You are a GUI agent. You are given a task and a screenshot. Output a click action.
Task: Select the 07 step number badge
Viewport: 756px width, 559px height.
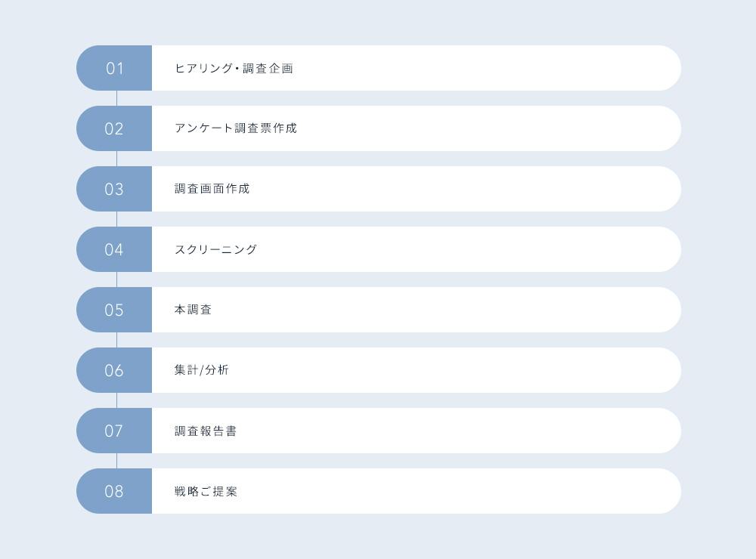(114, 431)
